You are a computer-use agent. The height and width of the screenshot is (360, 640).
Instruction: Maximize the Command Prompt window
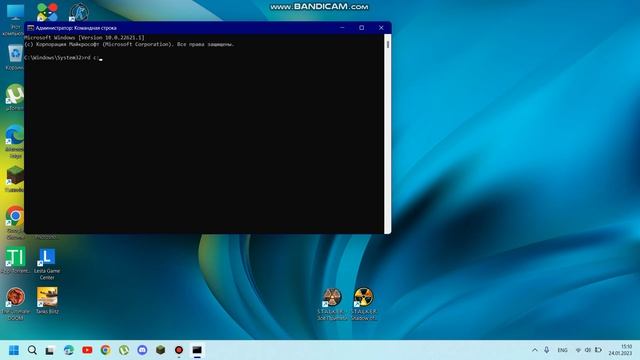[362, 28]
